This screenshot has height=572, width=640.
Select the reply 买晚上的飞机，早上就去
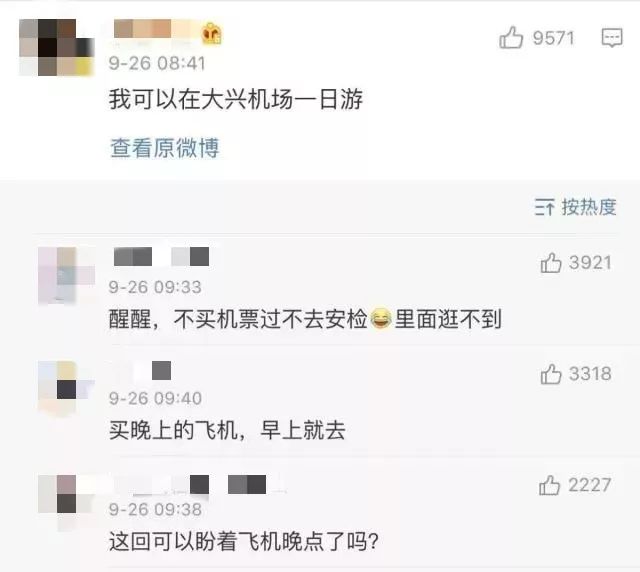tap(227, 430)
